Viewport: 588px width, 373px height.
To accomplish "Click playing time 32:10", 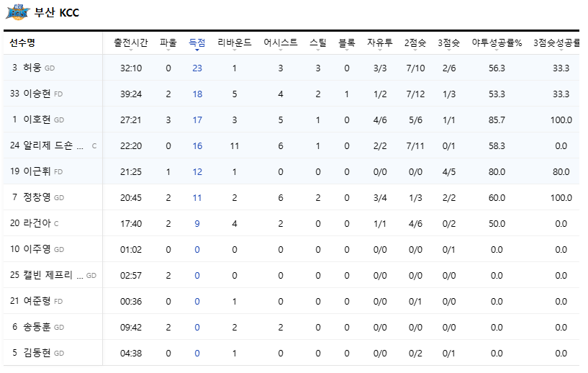I will pyautogui.click(x=131, y=68).
